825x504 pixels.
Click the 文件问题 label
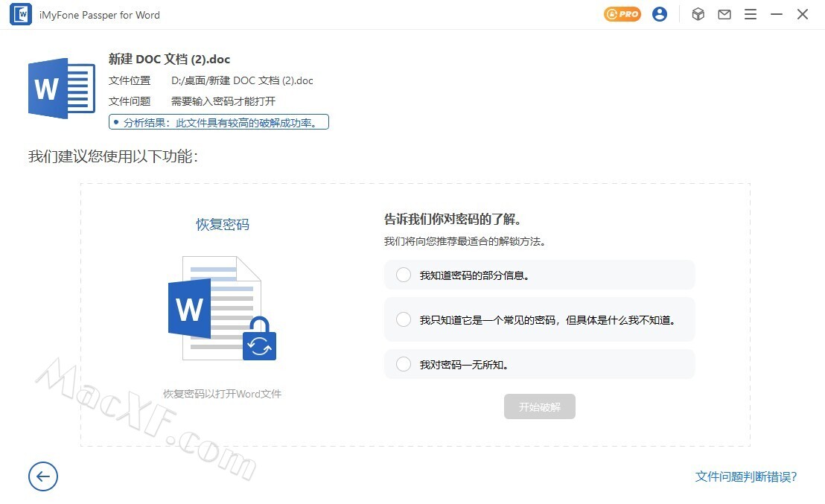tap(130, 101)
